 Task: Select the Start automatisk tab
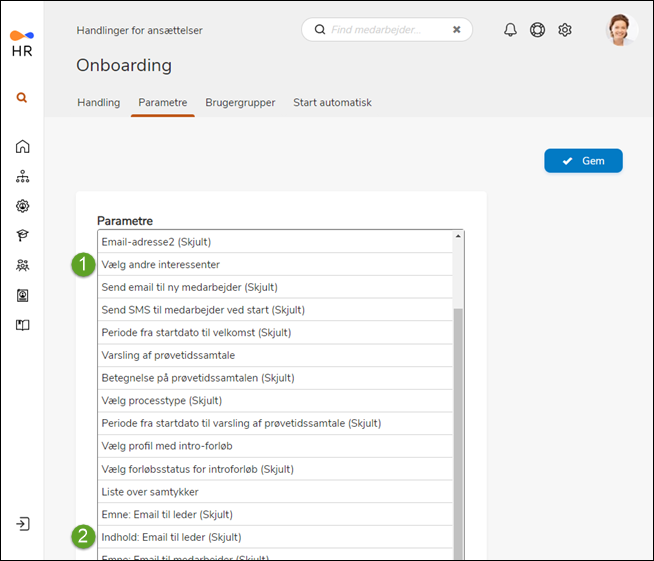332,102
